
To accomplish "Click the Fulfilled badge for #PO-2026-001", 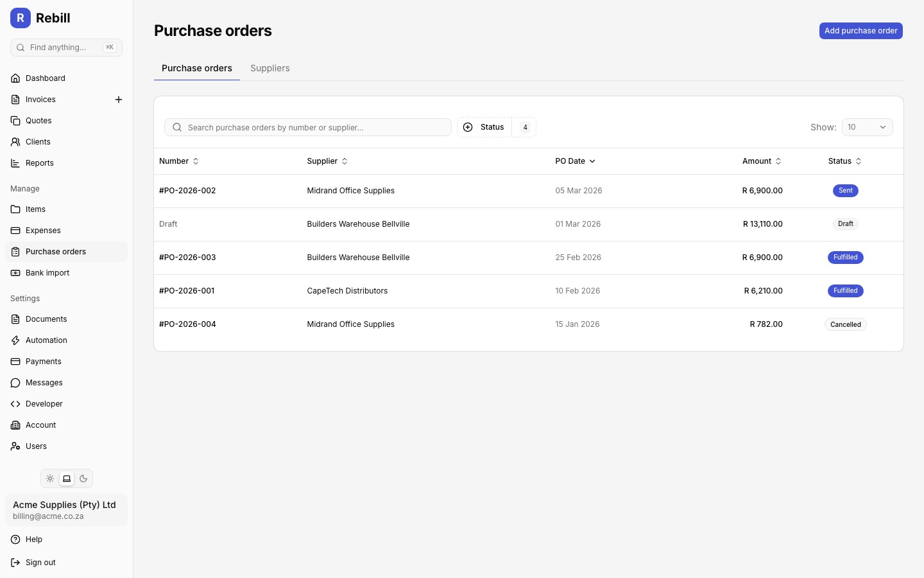I will pyautogui.click(x=846, y=291).
